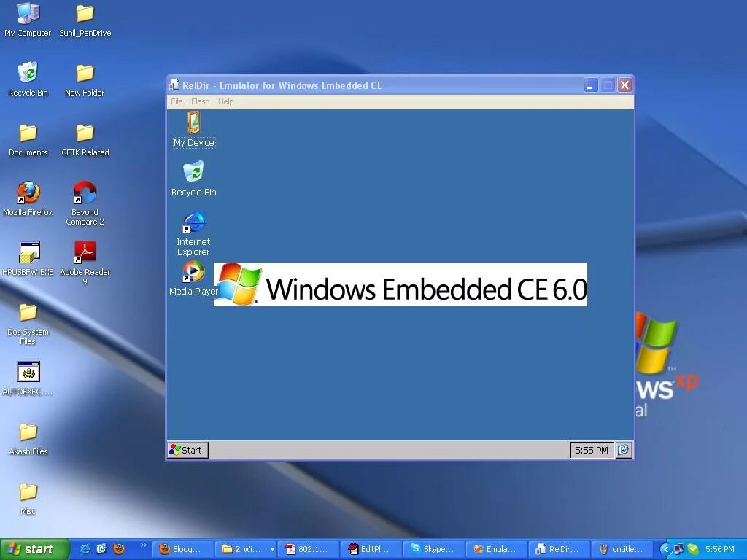Viewport: 747px width, 560px height.
Task: Close the RelDir emulator window
Action: pyautogui.click(x=624, y=85)
